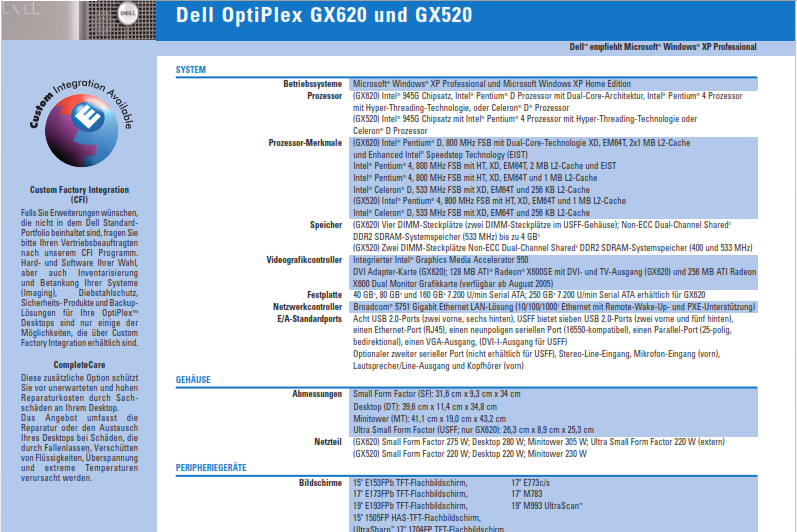Click the '17" E773c/s' monitor entry

(531, 483)
